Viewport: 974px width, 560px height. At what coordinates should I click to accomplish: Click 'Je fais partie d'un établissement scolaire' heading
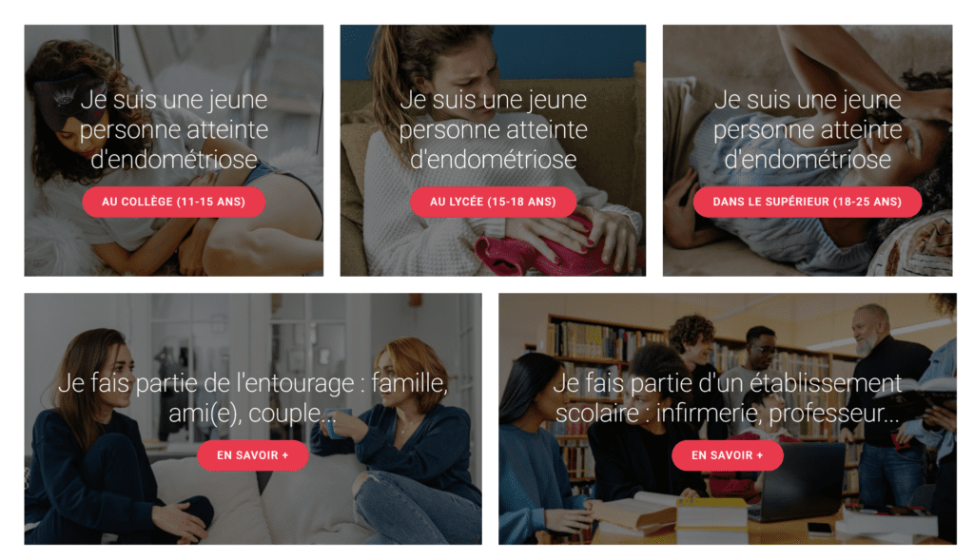point(728,397)
